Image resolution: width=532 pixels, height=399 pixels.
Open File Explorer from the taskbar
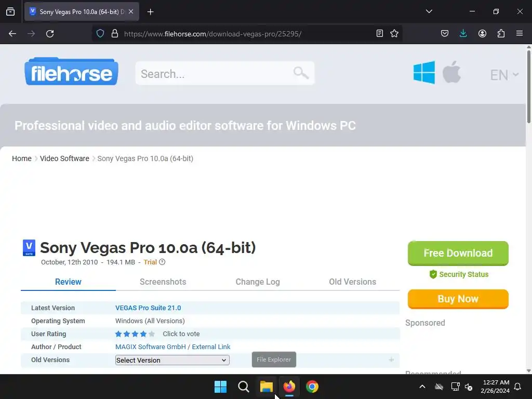tap(267, 387)
